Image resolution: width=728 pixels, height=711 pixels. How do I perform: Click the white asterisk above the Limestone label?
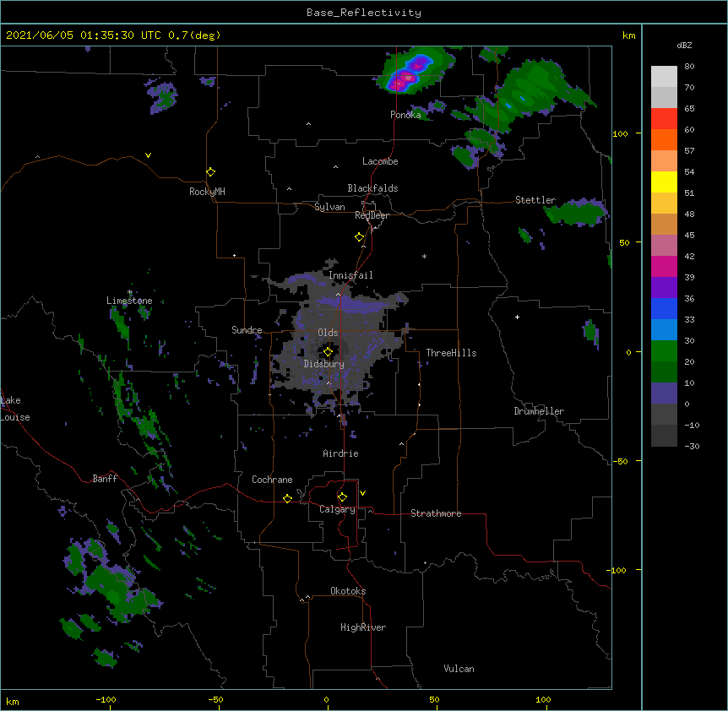coord(130,292)
